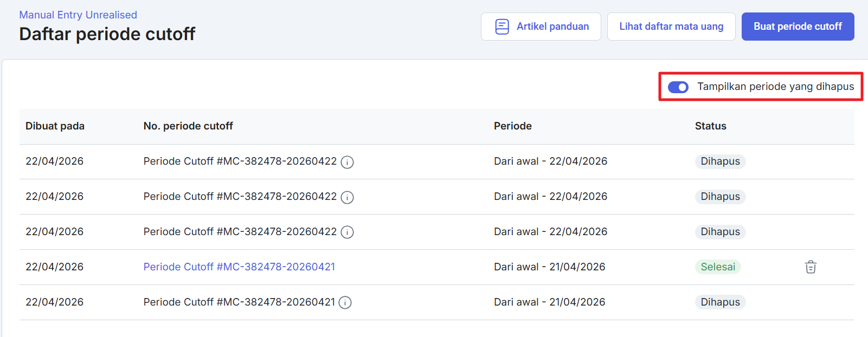Select the Dari awal - 21/04/2026 cell in Selesai row

[549, 267]
